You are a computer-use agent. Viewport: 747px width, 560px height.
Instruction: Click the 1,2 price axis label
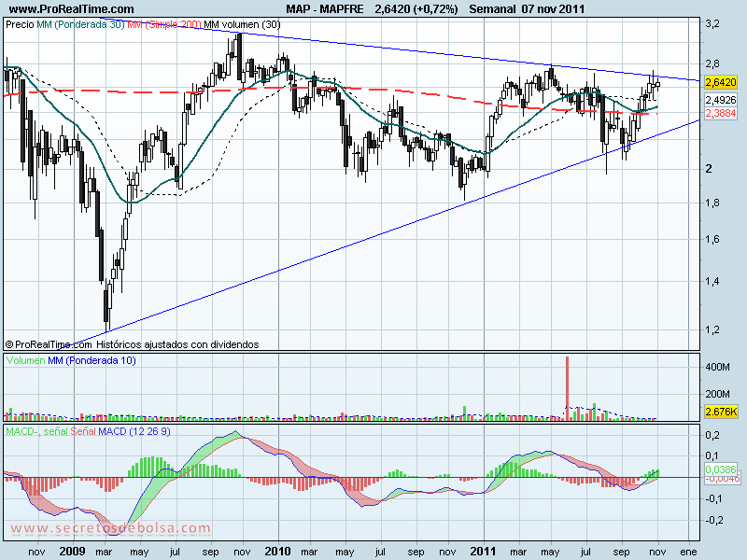coord(712,329)
